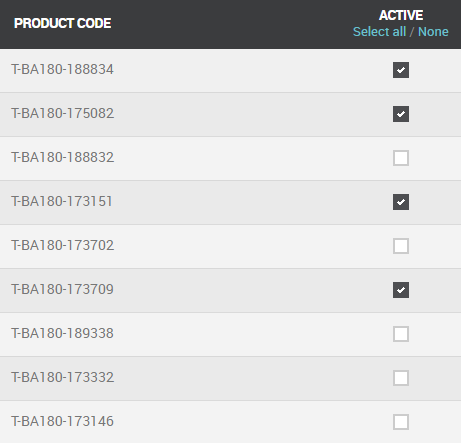Mark T-BA180-173146 as active
This screenshot has width=461, height=443.
[x=401, y=422]
